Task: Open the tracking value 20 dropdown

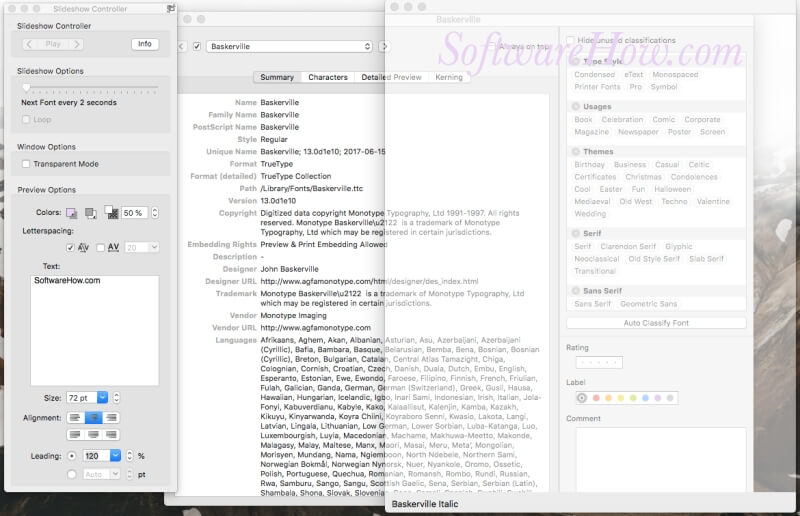Action: tap(154, 248)
